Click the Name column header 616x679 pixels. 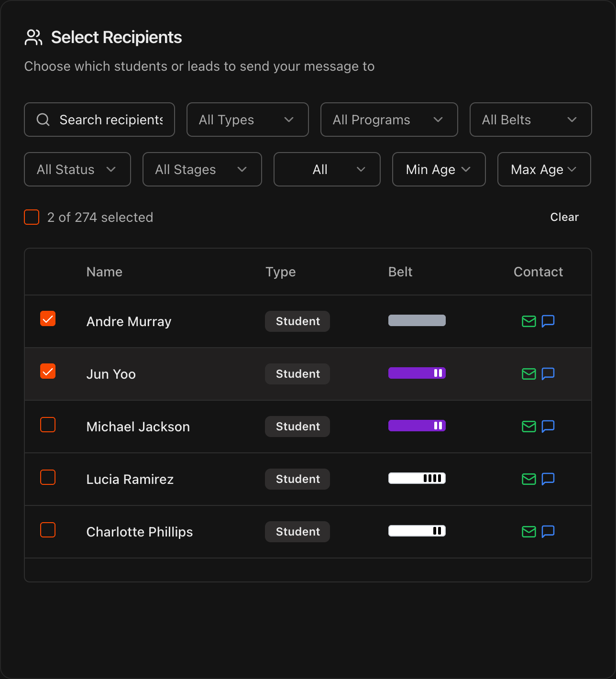point(104,272)
